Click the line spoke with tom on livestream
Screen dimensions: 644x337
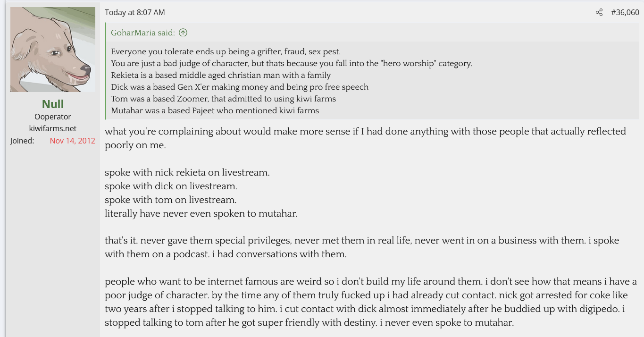(x=170, y=200)
